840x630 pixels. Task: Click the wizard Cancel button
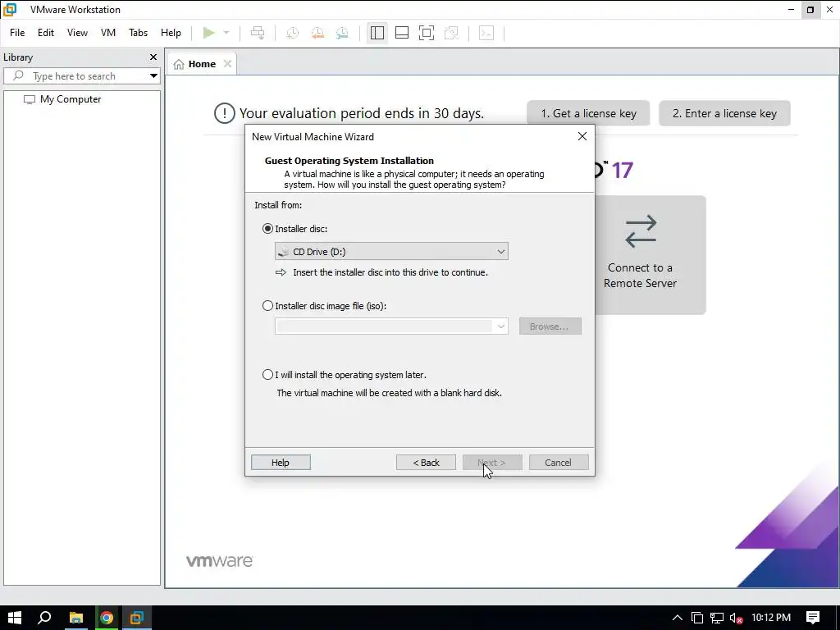click(x=558, y=463)
